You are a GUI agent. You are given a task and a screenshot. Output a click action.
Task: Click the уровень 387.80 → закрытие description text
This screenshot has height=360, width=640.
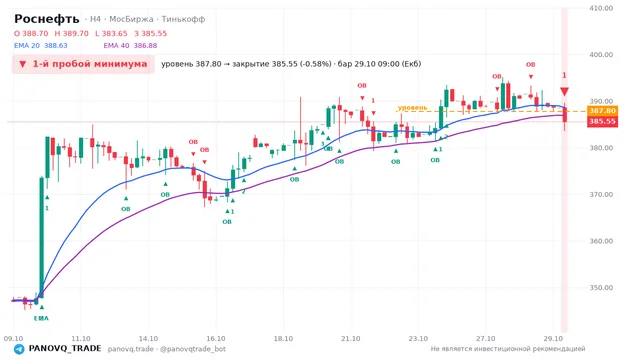pyautogui.click(x=291, y=64)
